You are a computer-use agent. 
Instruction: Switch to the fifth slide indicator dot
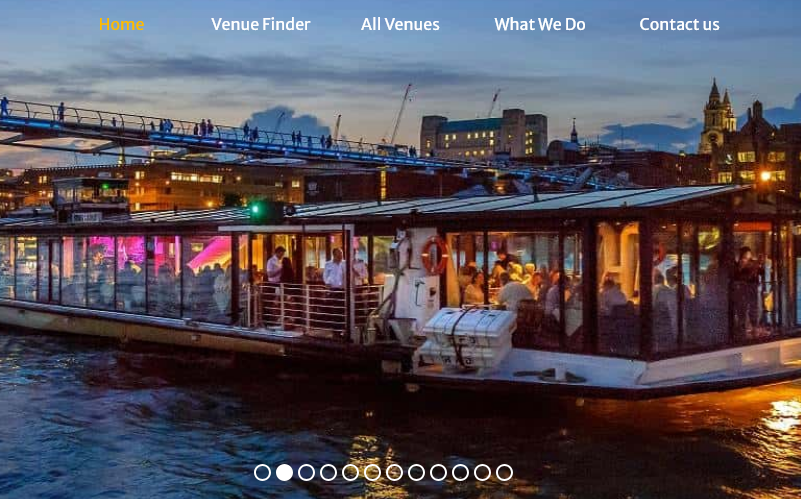pyautogui.click(x=350, y=472)
